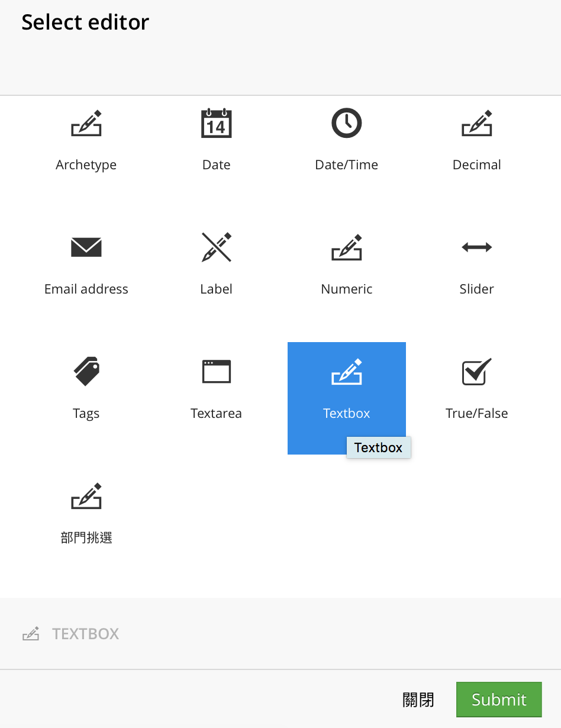Image resolution: width=561 pixels, height=728 pixels.
Task: Pick the Numeric editor icon
Action: (347, 247)
